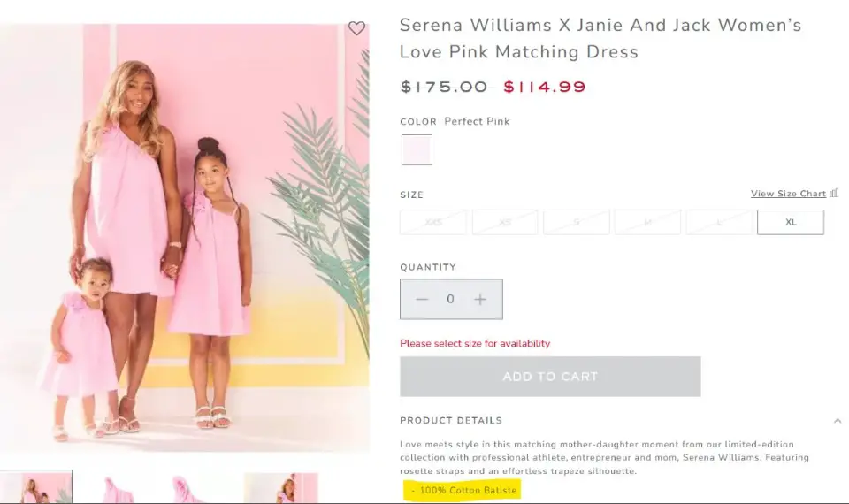Image resolution: width=849 pixels, height=504 pixels.
Task: Decrease quantity with minus icon
Action: point(422,300)
